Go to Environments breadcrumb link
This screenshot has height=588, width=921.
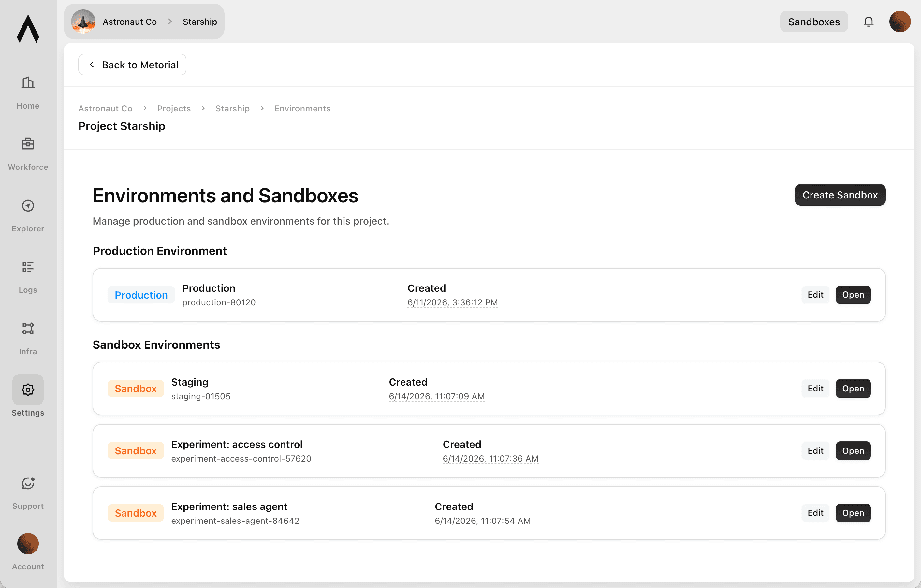tap(302, 108)
